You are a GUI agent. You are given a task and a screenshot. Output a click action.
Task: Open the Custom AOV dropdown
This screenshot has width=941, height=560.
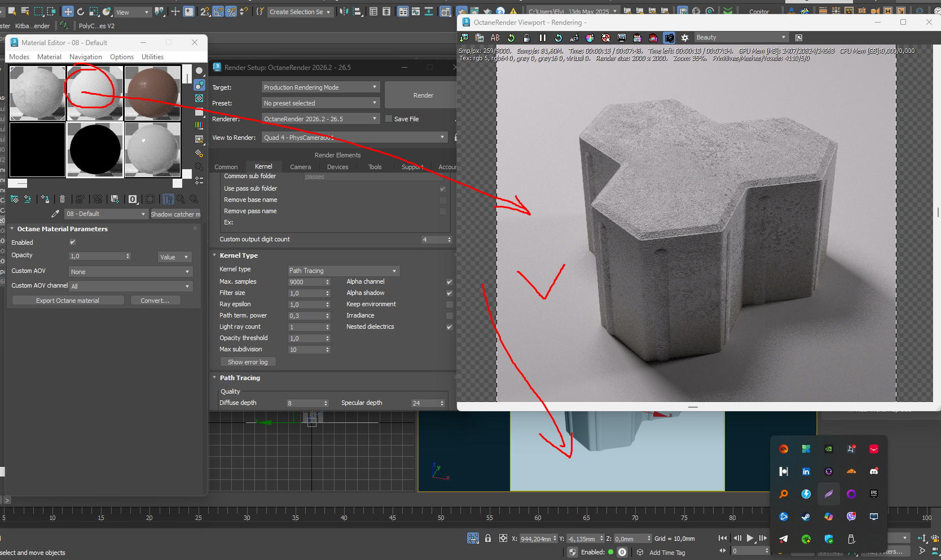[130, 272]
